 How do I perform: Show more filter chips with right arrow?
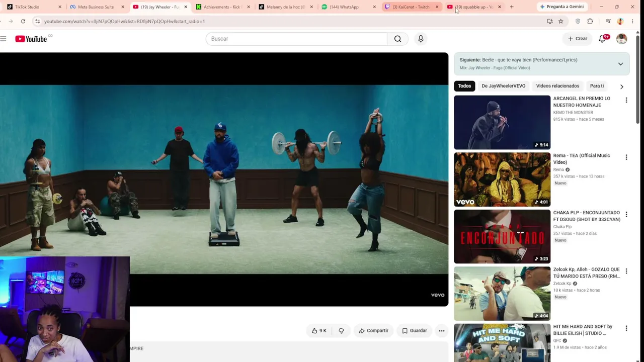tap(622, 86)
